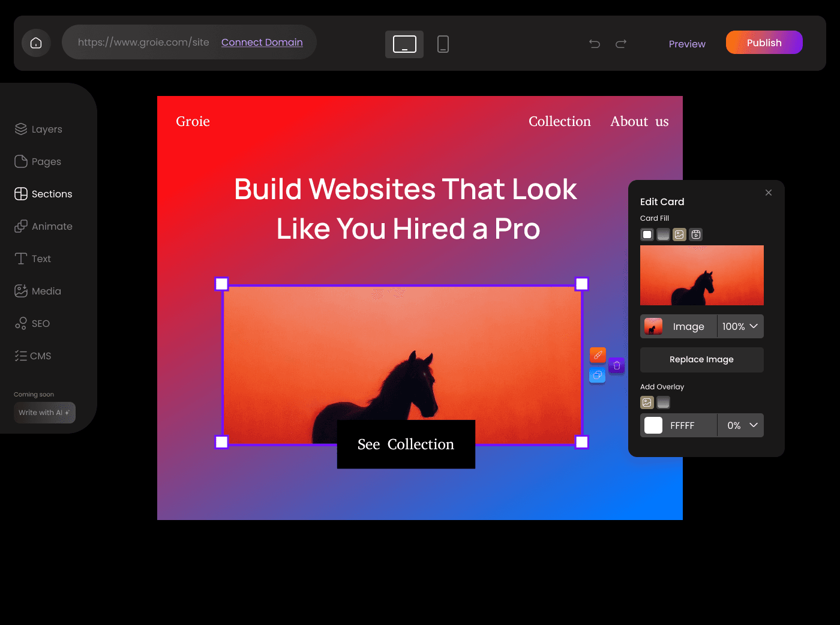Open the Sections panel in the sidebar
This screenshot has height=625, width=840.
coord(43,194)
